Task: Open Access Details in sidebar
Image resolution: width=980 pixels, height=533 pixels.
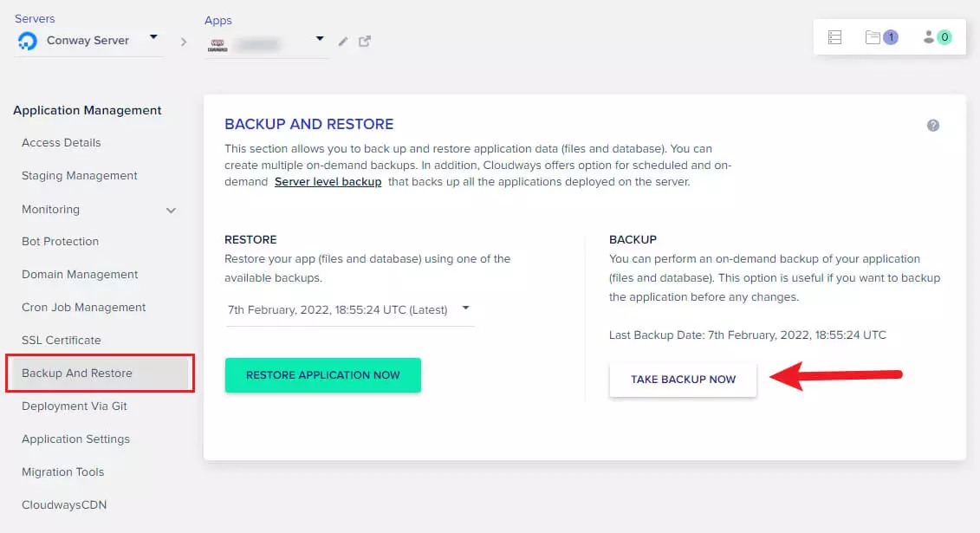Action: click(x=62, y=142)
